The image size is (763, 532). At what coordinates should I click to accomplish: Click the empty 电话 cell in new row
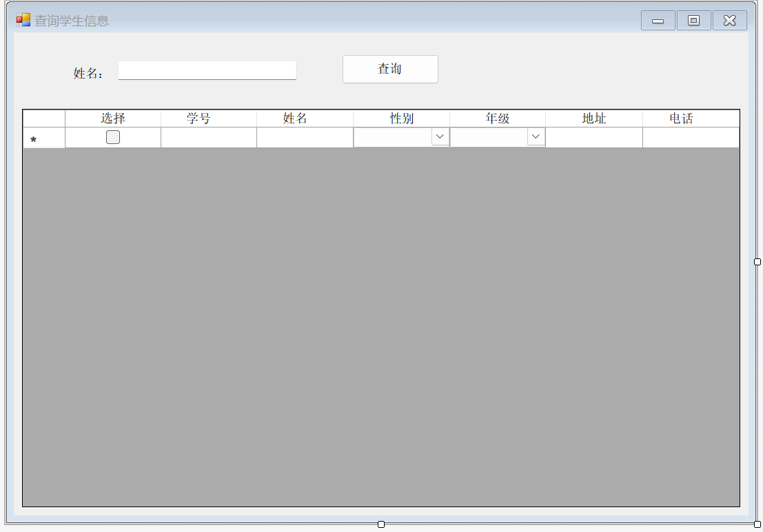(690, 138)
